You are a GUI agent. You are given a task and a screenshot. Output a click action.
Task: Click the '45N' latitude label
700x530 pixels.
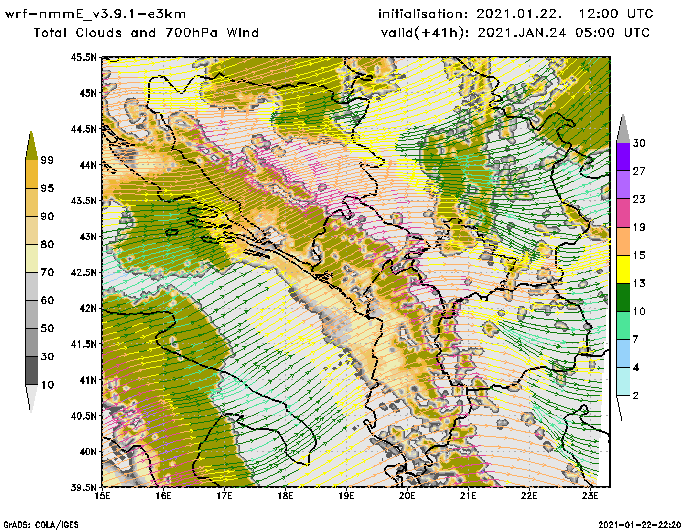click(88, 93)
